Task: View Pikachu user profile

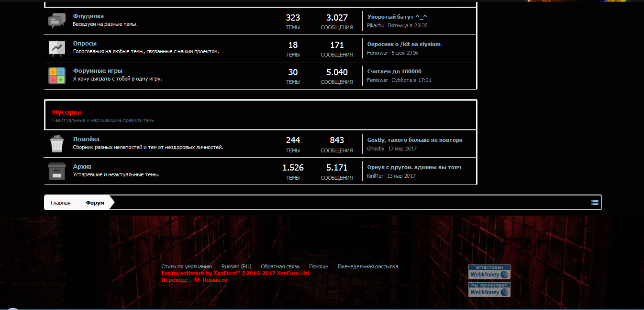Action: click(x=376, y=25)
